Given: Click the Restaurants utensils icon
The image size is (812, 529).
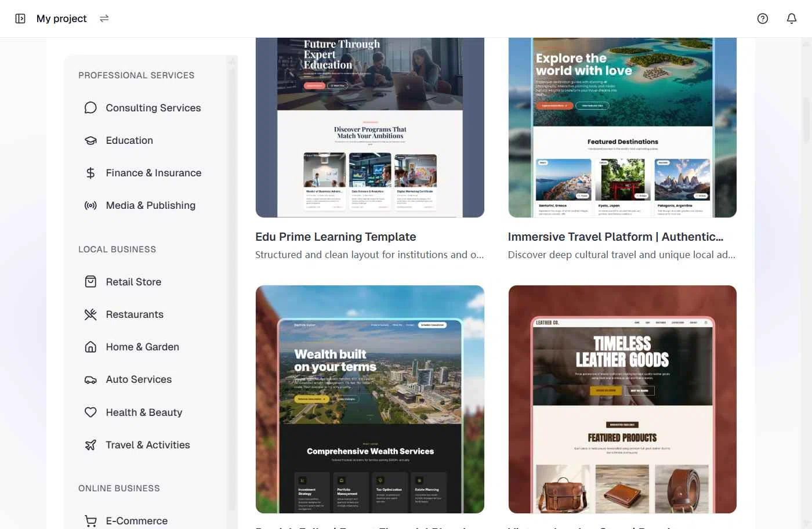Looking at the screenshot, I should (x=90, y=314).
